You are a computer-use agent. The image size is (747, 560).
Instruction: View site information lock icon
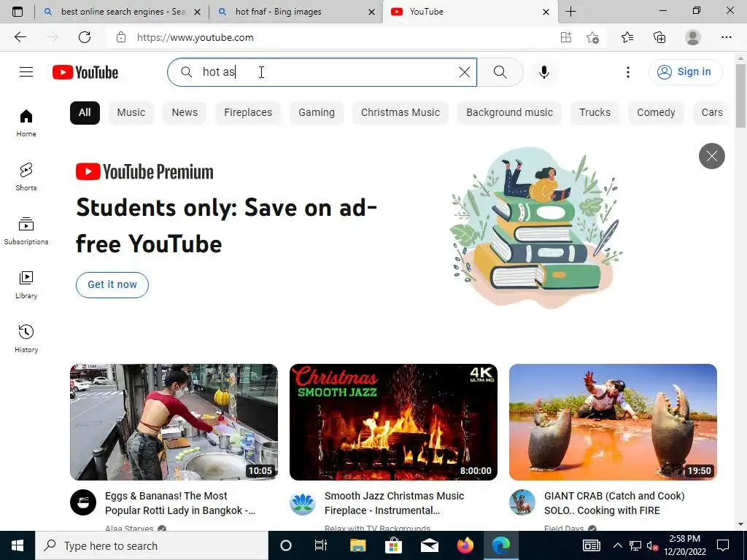point(121,37)
